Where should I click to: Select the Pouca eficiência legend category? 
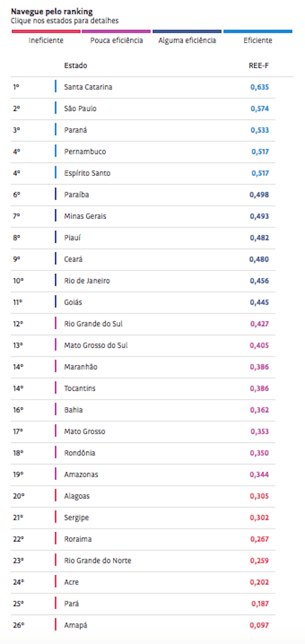pyautogui.click(x=116, y=41)
